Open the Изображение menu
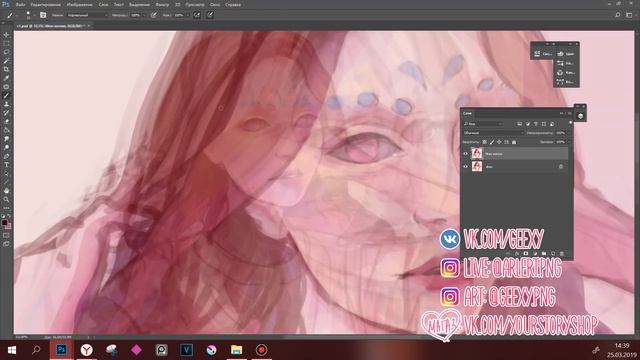 pos(80,4)
